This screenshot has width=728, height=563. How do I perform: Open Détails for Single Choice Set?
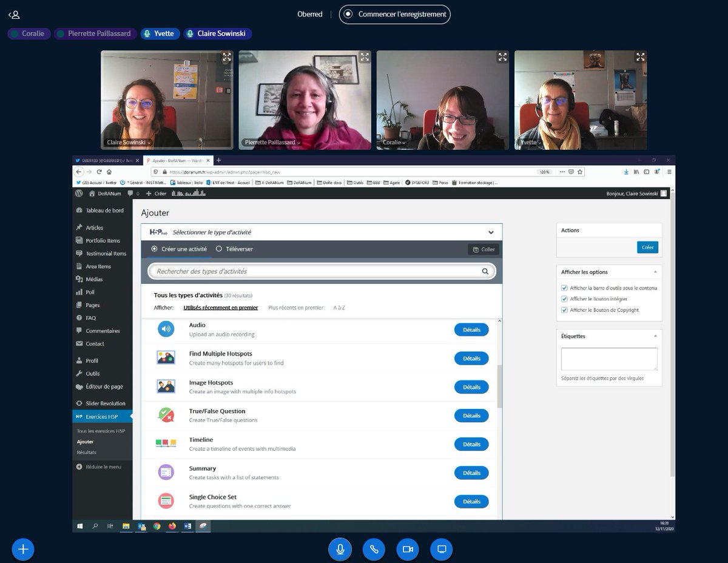coord(471,502)
